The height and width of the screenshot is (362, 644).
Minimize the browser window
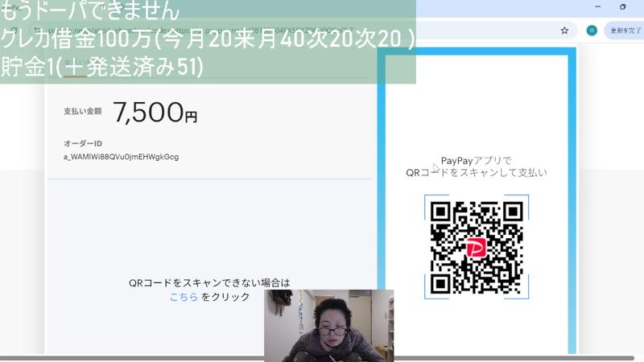[x=598, y=6]
